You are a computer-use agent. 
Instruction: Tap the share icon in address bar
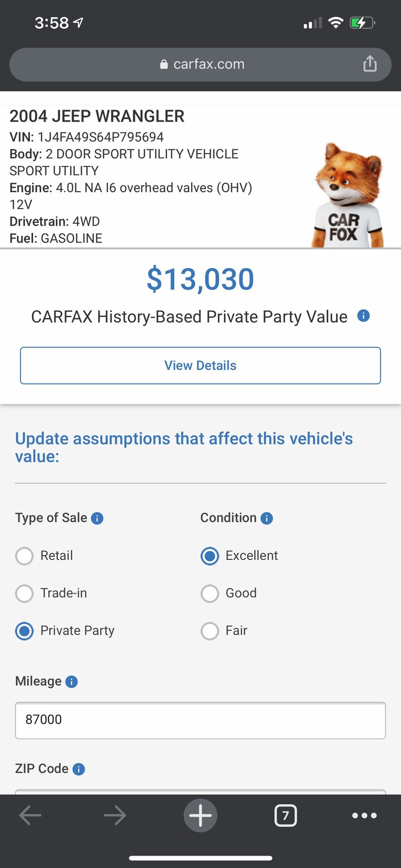coord(370,64)
